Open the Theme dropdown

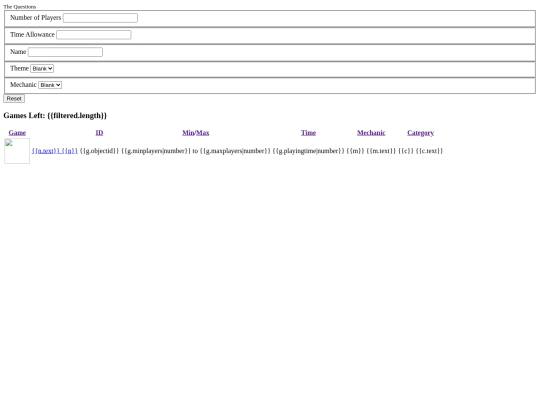[x=42, y=69]
